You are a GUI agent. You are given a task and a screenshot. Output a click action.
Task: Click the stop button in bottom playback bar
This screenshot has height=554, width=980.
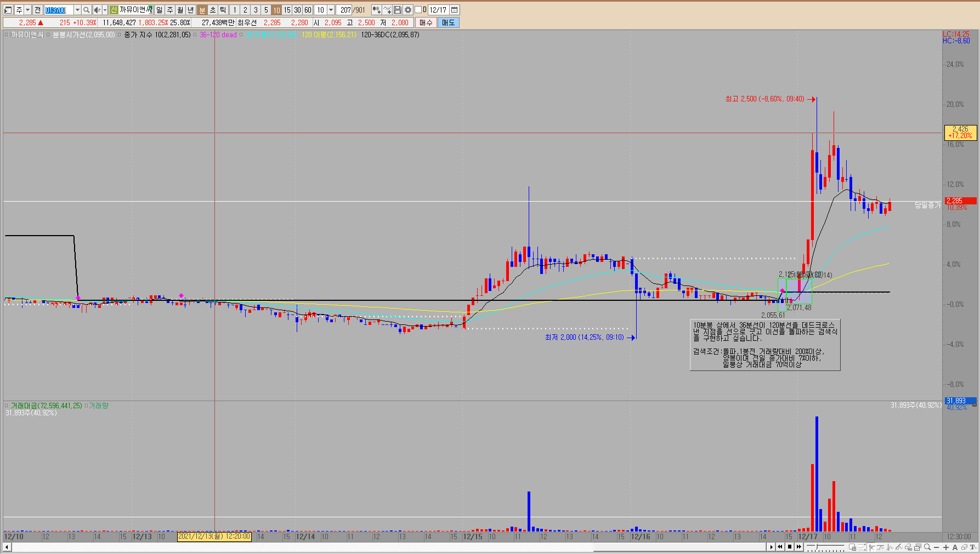click(x=790, y=547)
